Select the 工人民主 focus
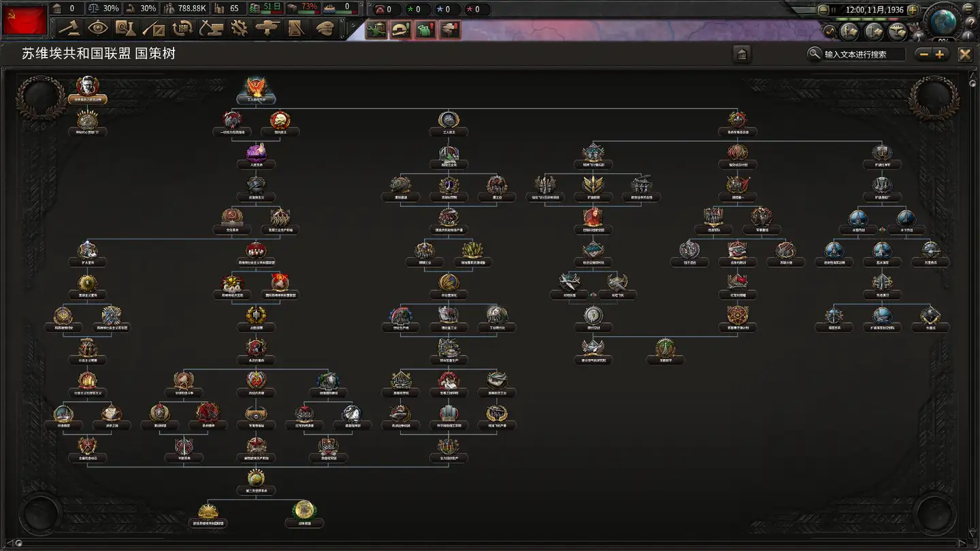The width and height of the screenshot is (980, 551). point(448,120)
